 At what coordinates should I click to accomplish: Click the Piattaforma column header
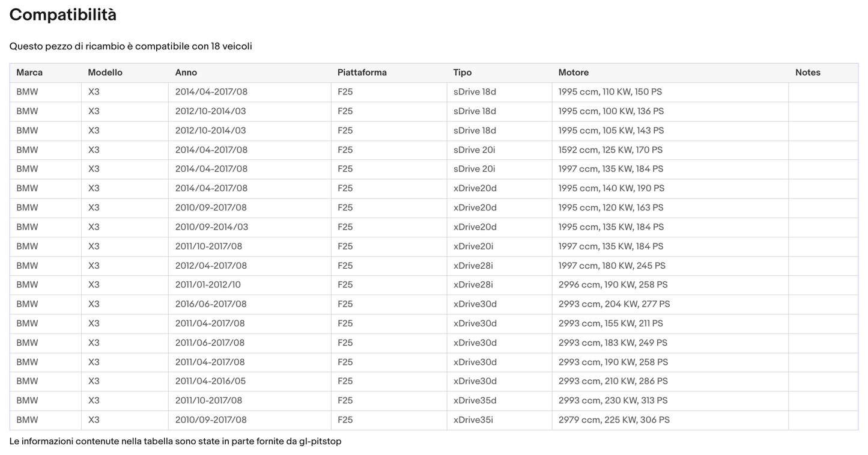pos(362,73)
